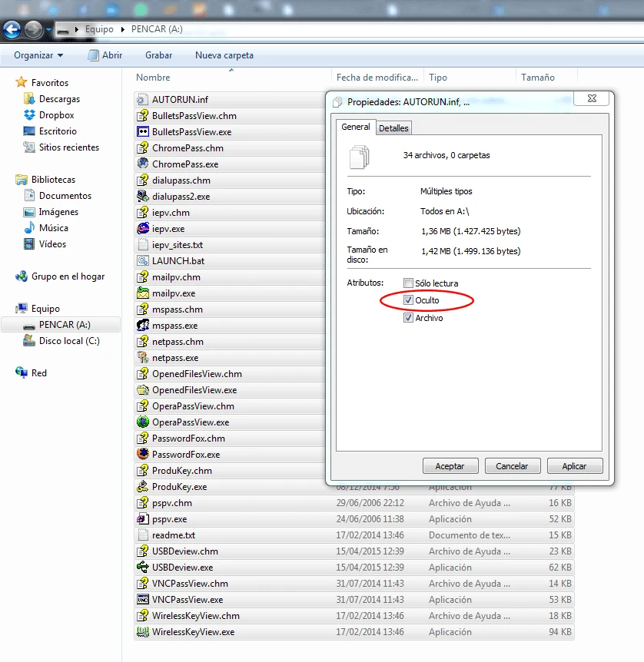This screenshot has height=662, width=644.
Task: Sort by Fecha de modificación column
Action: pyautogui.click(x=377, y=78)
